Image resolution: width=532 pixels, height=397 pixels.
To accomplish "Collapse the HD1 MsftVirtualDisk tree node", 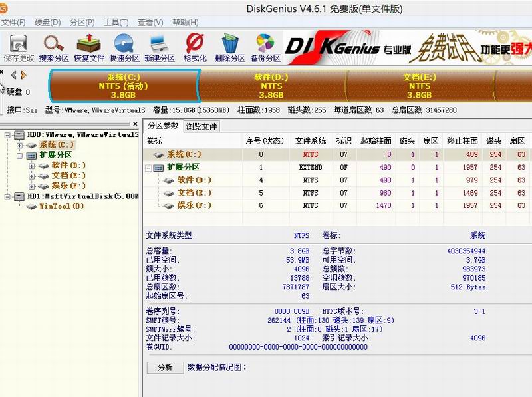I will (x=7, y=196).
